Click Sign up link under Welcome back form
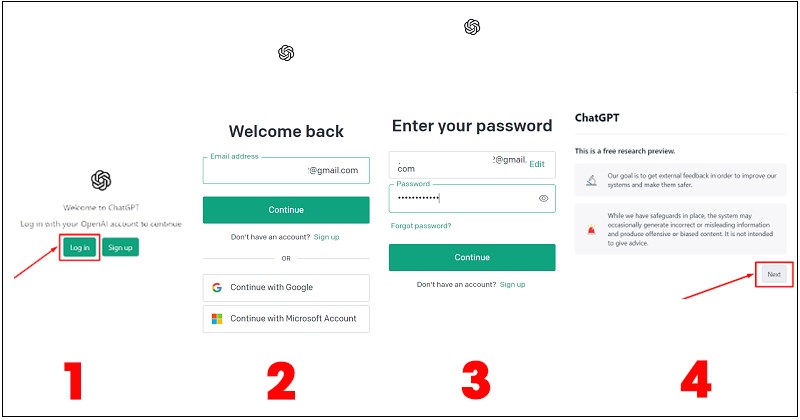 pos(327,237)
